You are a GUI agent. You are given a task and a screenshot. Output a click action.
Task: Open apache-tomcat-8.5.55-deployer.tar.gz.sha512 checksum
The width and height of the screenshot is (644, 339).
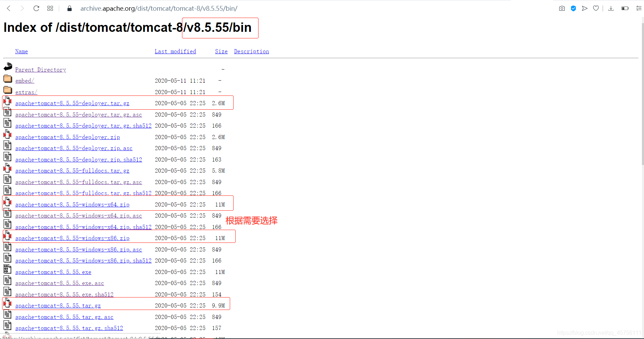click(x=83, y=126)
